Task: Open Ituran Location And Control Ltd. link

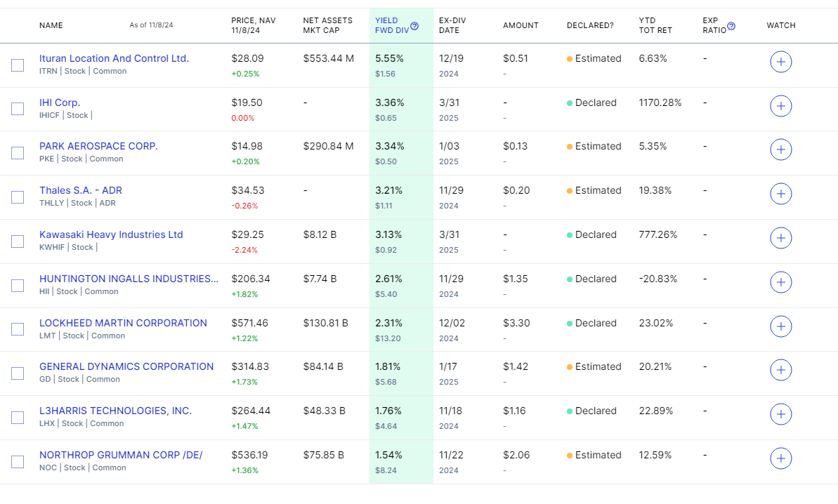Action: (114, 58)
